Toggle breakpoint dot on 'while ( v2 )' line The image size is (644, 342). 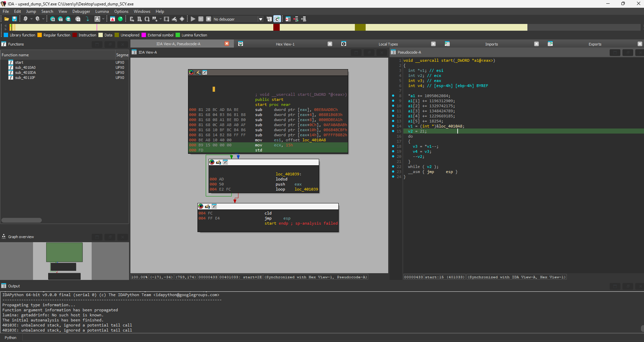tap(393, 167)
